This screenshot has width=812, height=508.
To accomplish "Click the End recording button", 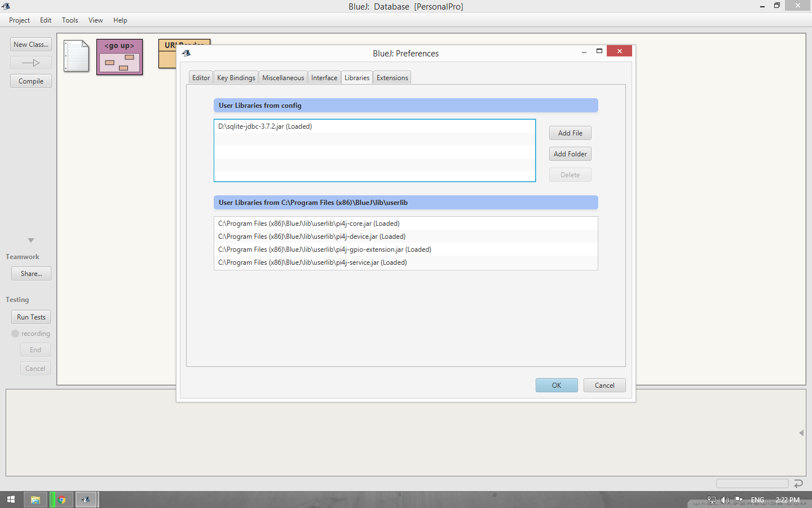I will click(x=36, y=350).
